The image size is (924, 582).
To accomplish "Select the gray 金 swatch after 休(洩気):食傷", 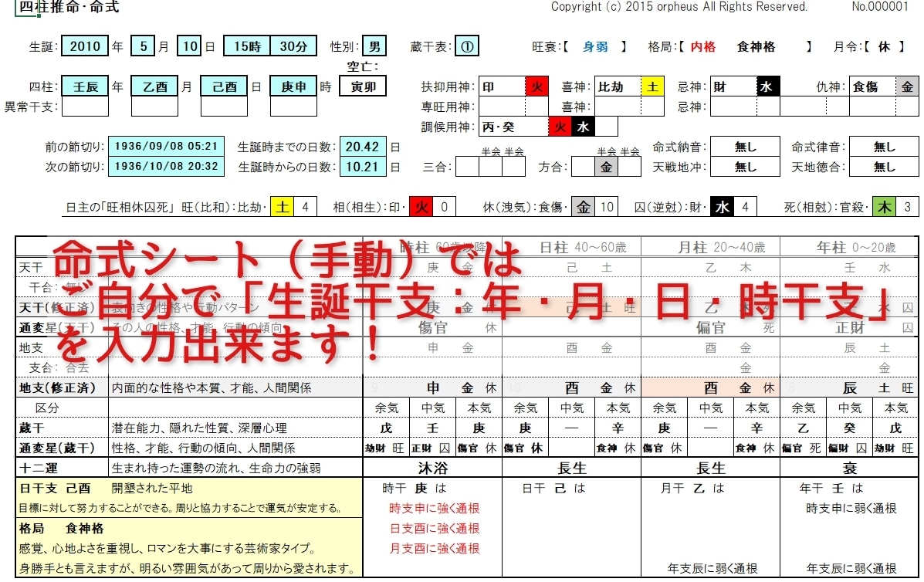I will 584,207.
